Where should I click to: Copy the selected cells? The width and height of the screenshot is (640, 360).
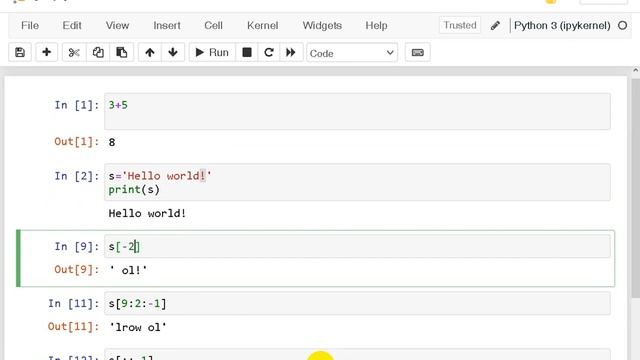click(x=98, y=53)
